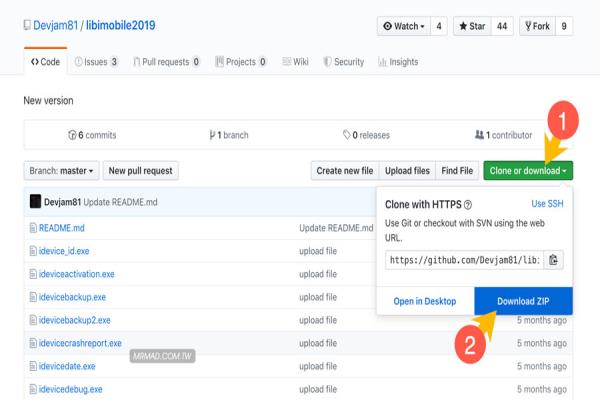View 1 contributor page
The image size is (600, 400).
[x=503, y=135]
